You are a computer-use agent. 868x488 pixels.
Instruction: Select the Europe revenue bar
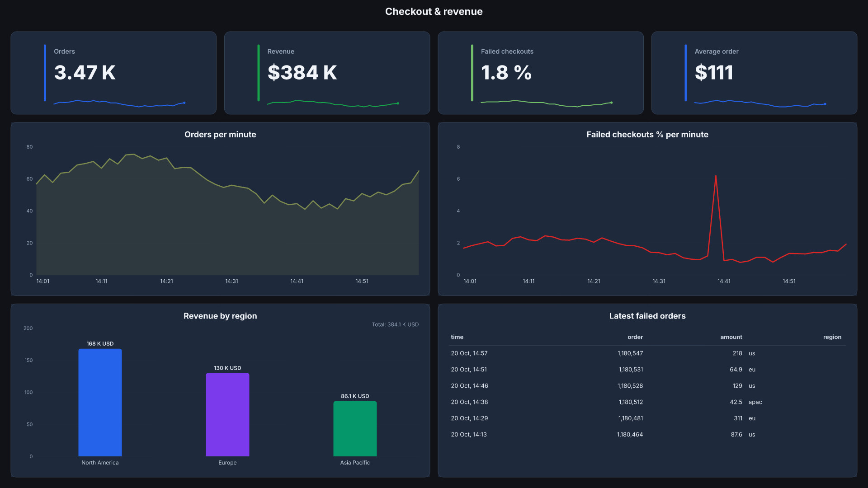(x=227, y=415)
